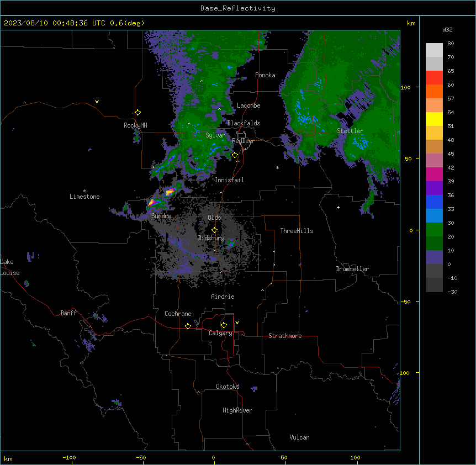The width and height of the screenshot is (476, 465).
Task: Click the Vulcan label
Action: (x=300, y=437)
